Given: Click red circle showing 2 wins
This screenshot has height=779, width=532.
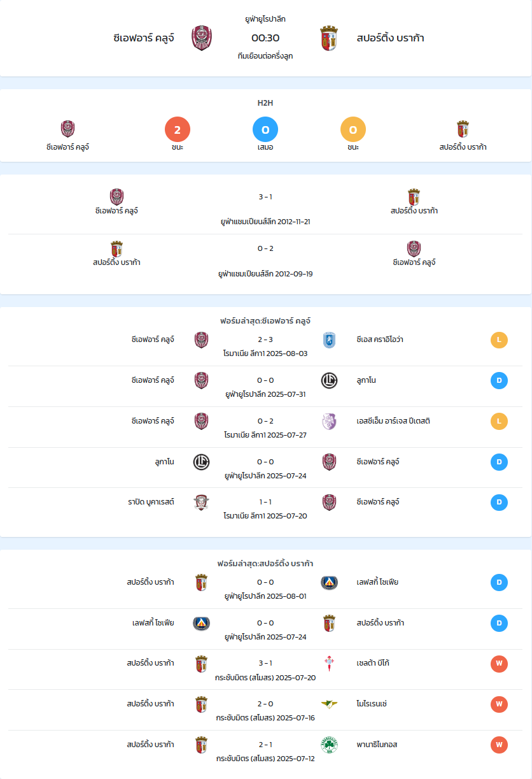Looking at the screenshot, I should pyautogui.click(x=178, y=130).
